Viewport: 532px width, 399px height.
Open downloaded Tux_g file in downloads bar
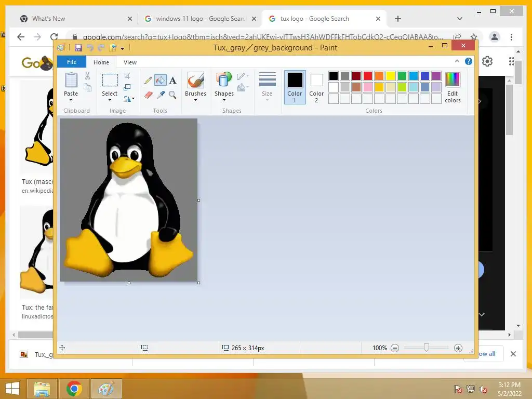37,354
